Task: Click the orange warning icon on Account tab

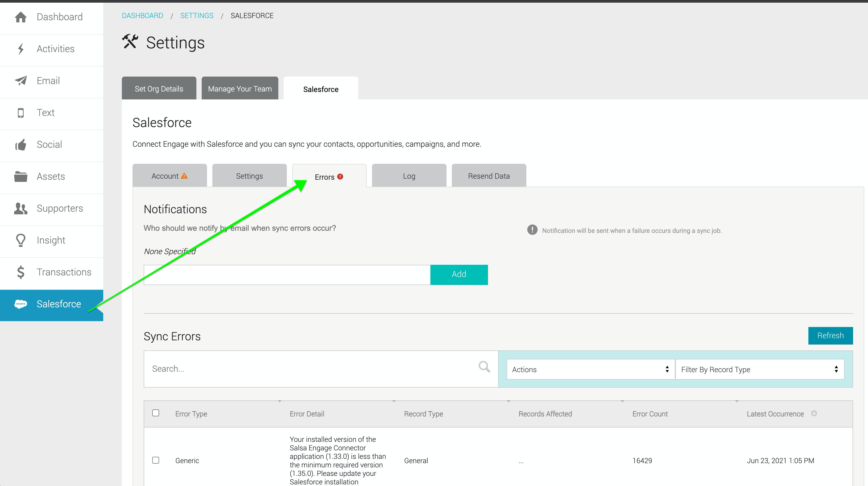Action: 184,176
